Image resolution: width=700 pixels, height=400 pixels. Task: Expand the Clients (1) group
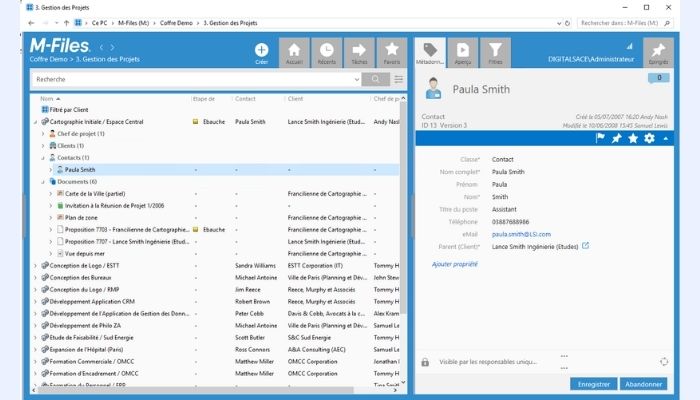tap(43, 146)
